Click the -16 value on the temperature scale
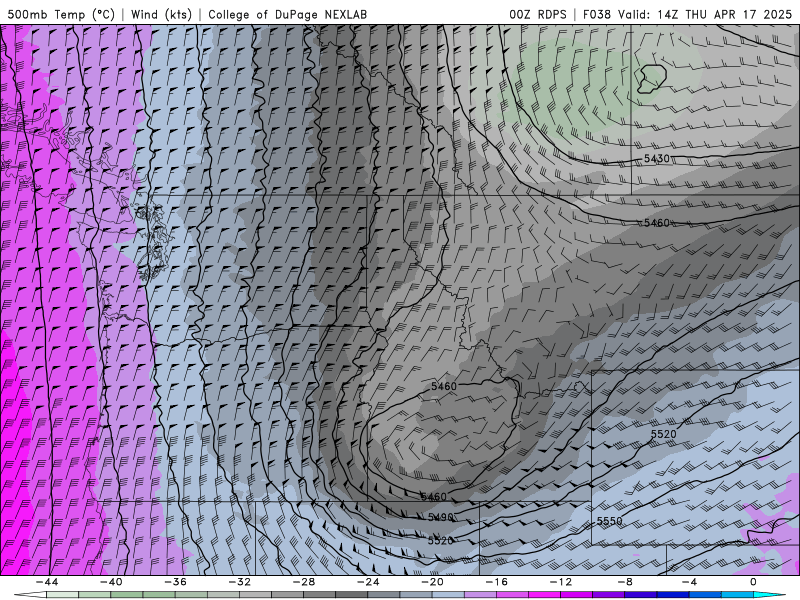Viewport: 800px width, 600px height. [x=496, y=582]
